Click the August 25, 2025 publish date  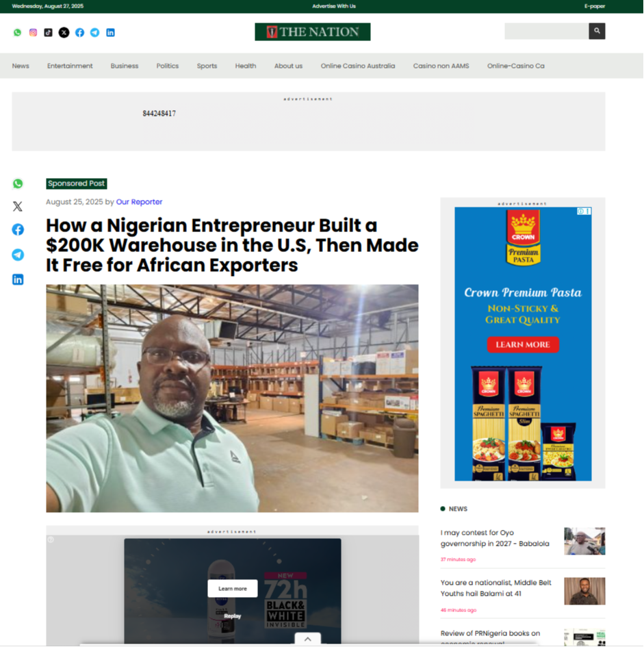75,202
